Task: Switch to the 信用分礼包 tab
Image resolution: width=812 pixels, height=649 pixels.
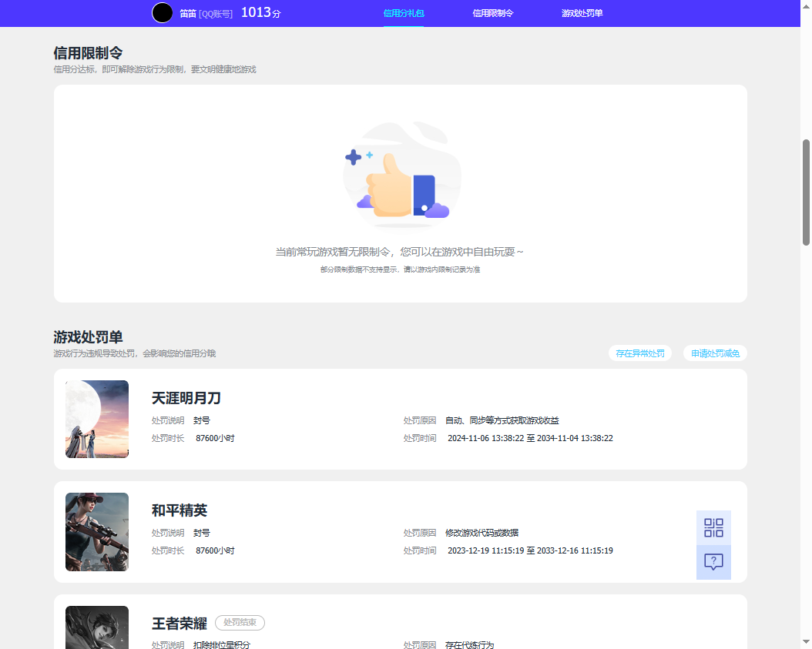Action: [x=404, y=13]
